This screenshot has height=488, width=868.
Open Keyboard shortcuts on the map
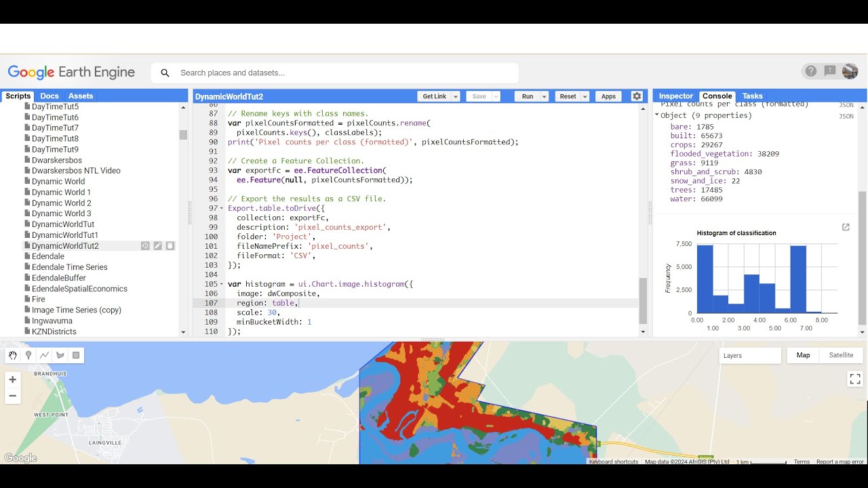614,462
